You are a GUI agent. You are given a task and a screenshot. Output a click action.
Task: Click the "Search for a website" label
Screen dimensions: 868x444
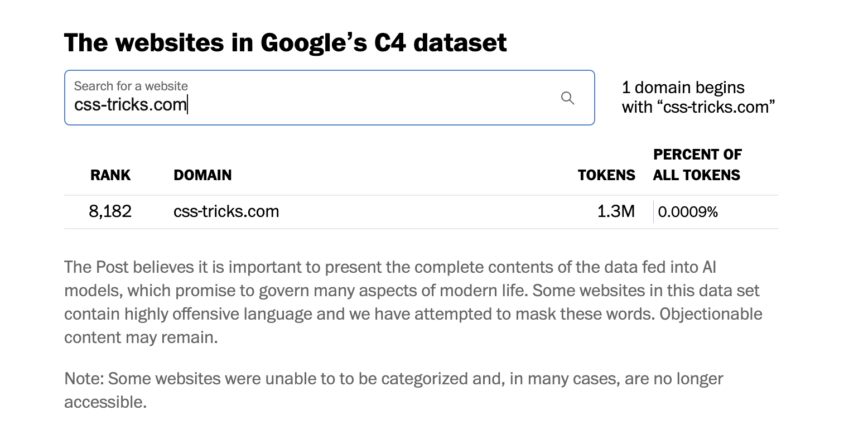pos(131,86)
